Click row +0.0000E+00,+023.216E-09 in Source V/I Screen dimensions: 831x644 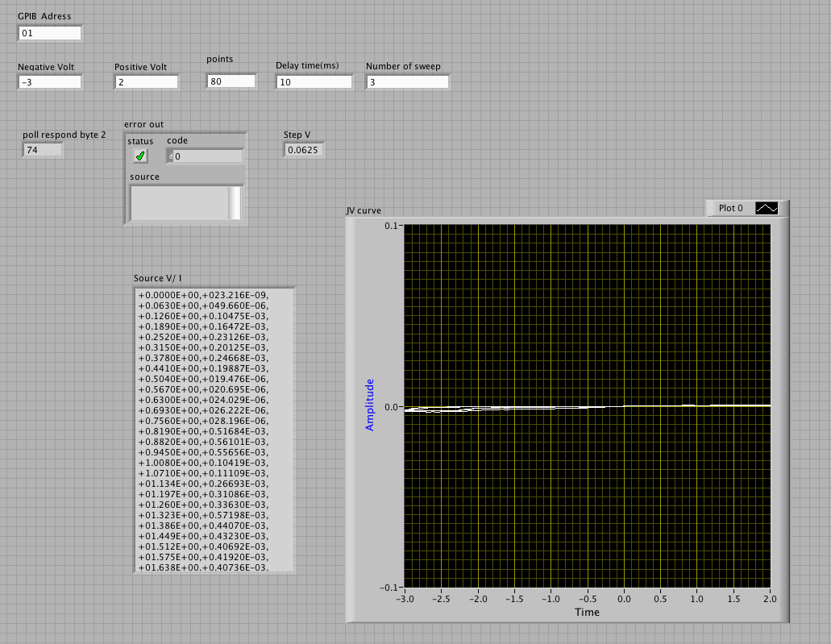click(x=203, y=295)
